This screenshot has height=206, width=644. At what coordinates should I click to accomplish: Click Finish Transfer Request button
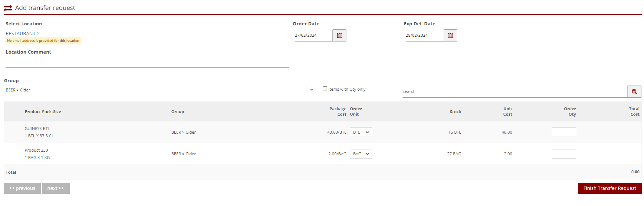coord(610,188)
